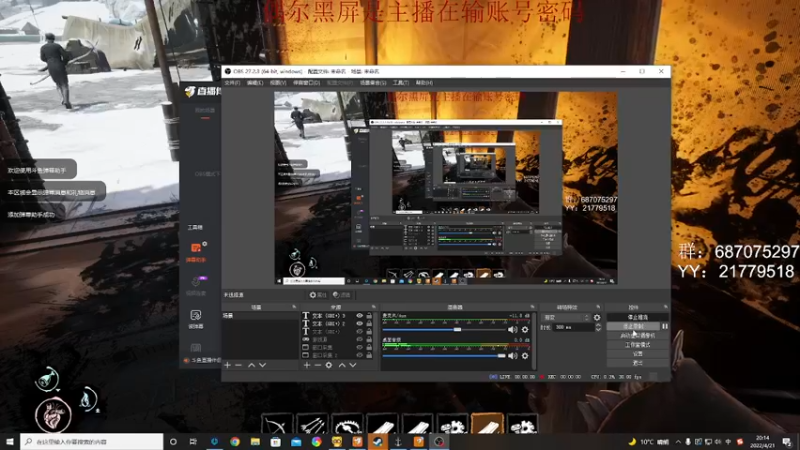Viewport: 800px width, 450px height.
Task: Open Task View on the taskbar
Action: tap(193, 441)
